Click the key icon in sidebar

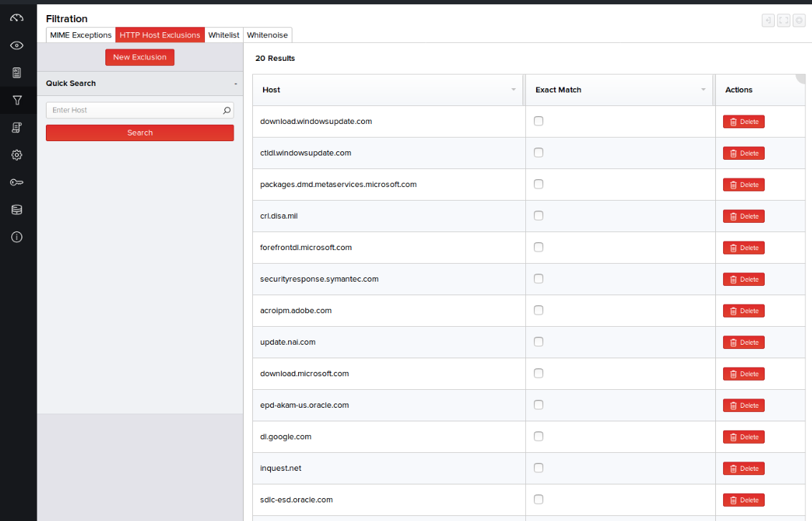17,183
